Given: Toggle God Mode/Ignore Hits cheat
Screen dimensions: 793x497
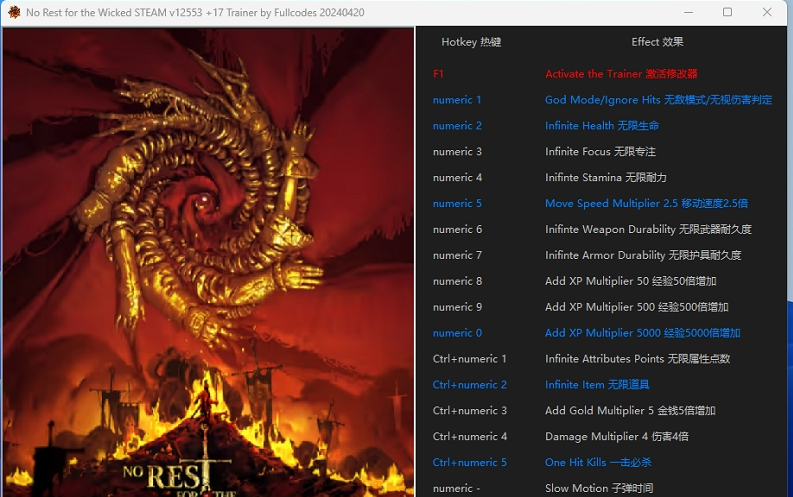Looking at the screenshot, I should 658,100.
